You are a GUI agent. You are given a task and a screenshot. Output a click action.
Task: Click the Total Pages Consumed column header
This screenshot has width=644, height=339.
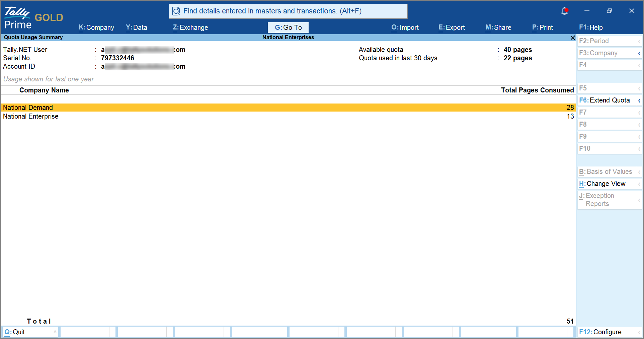coord(537,90)
